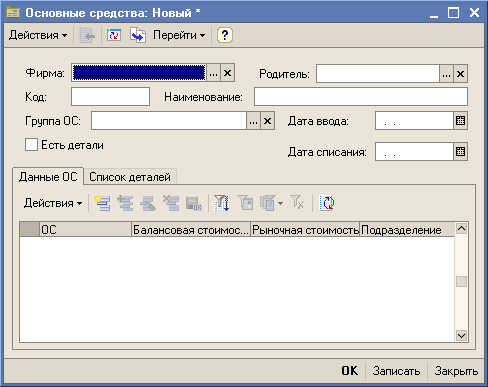Click the Подразделение column header
Image resolution: width=488 pixels, height=387 pixels.
pyautogui.click(x=407, y=230)
